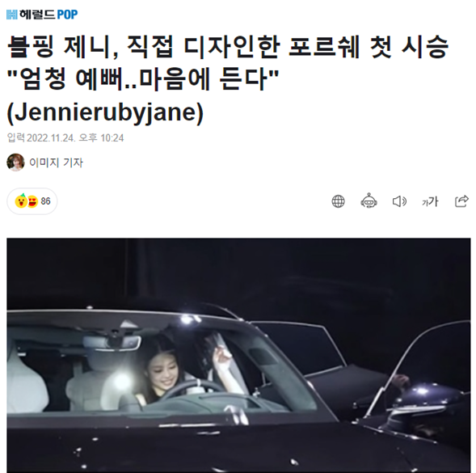Open reporter 이미지 기자 profile photo
The height and width of the screenshot is (473, 476).
[x=15, y=163]
